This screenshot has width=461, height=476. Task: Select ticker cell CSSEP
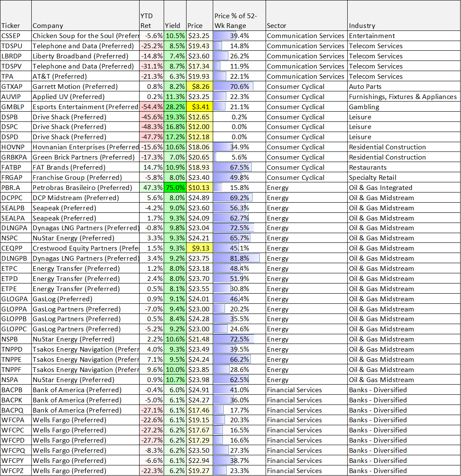tap(16, 36)
